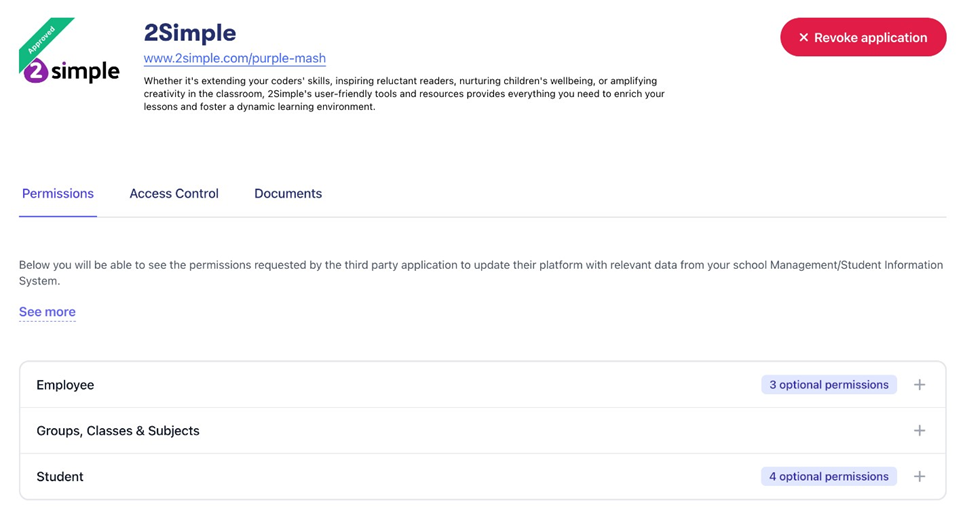
Task: Open the www.2simple.com/purple-mash link
Action: tap(234, 58)
